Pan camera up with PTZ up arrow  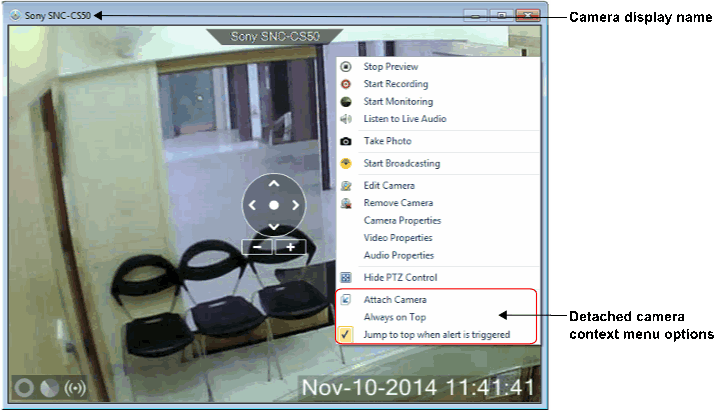pyautogui.click(x=273, y=183)
